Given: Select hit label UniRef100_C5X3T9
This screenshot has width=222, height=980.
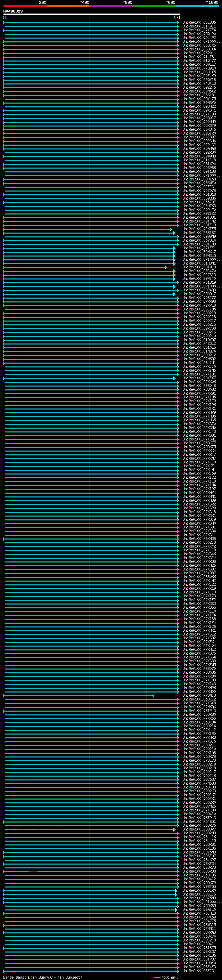Looking at the screenshot, I should point(199,125).
